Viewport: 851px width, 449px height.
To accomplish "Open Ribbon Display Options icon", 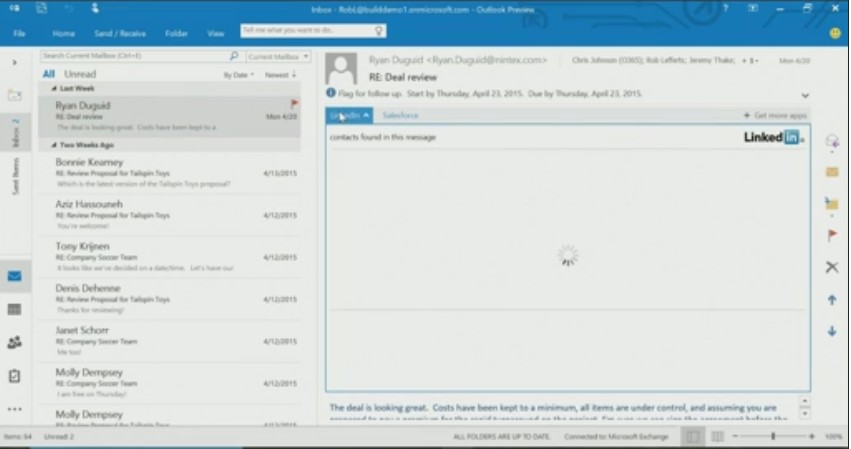I will pos(753,8).
